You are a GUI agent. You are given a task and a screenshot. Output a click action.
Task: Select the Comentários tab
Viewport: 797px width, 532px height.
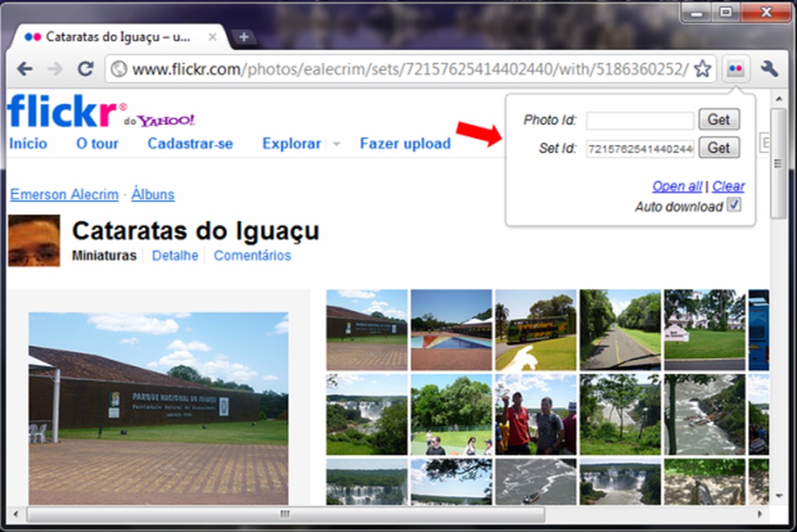coord(251,255)
